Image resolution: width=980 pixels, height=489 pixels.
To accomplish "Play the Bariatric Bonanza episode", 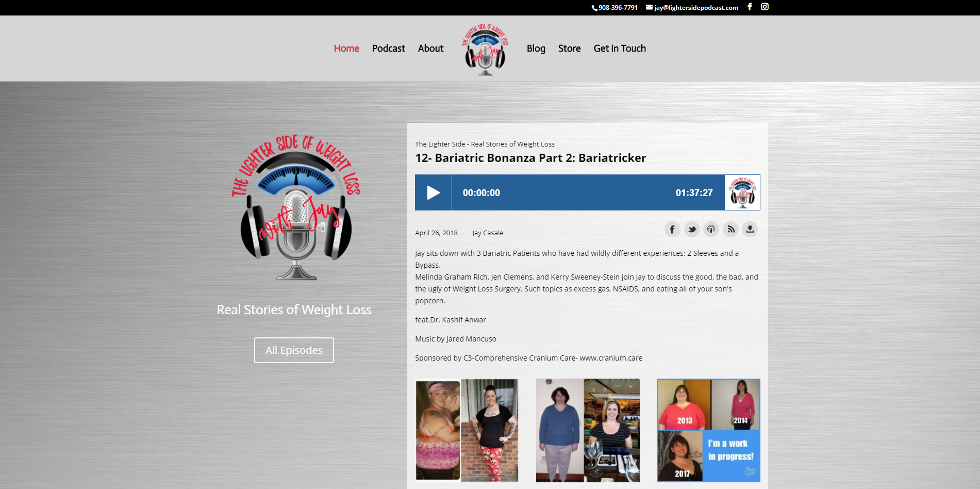I will [433, 192].
